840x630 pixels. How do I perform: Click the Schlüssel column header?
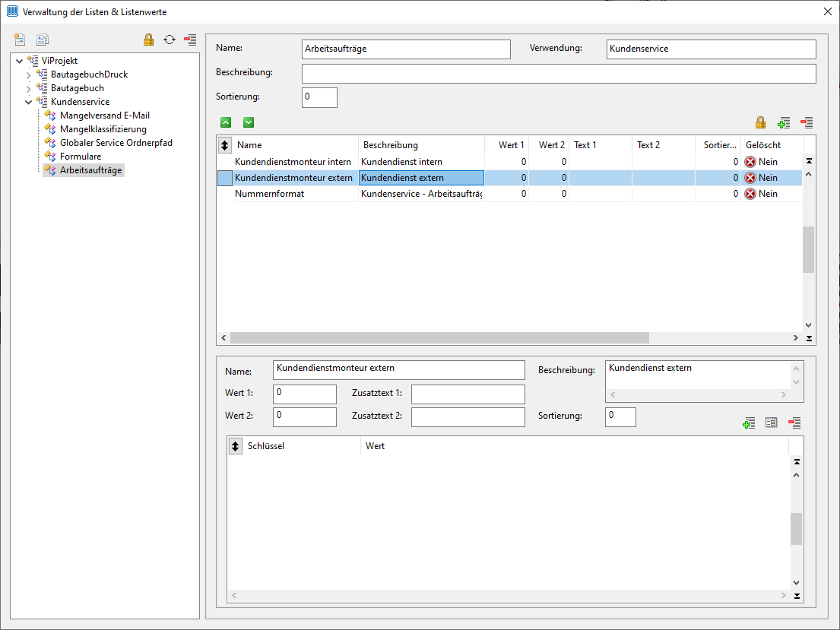302,446
